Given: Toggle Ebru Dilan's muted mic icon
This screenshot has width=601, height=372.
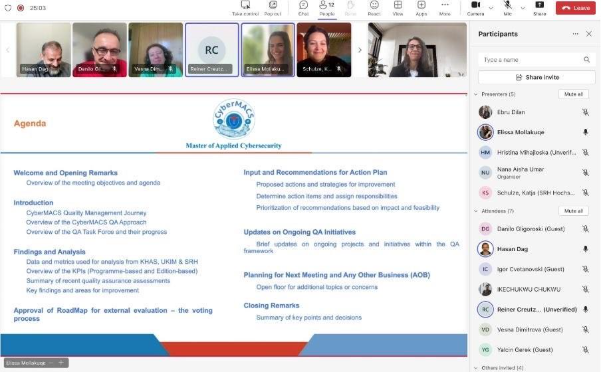Looking at the screenshot, I should pos(585,112).
